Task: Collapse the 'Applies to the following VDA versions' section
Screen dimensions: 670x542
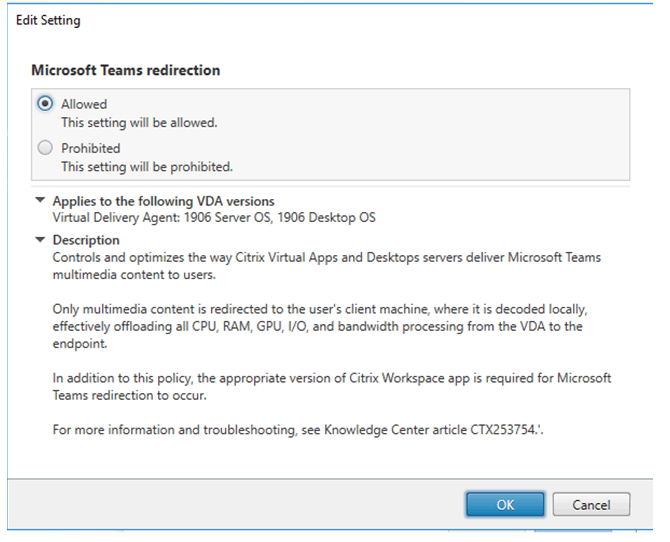Action: pyautogui.click(x=40, y=200)
